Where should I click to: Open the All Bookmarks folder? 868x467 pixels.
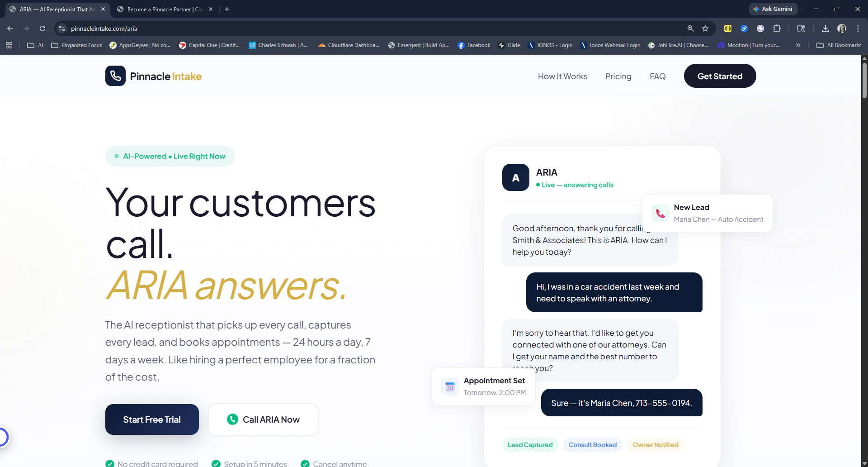pyautogui.click(x=839, y=45)
